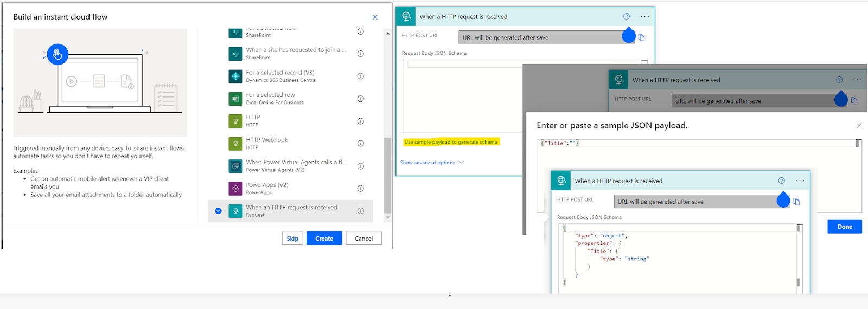Click the Excel Online For Business icon
The image size is (868, 309).
point(235,99)
